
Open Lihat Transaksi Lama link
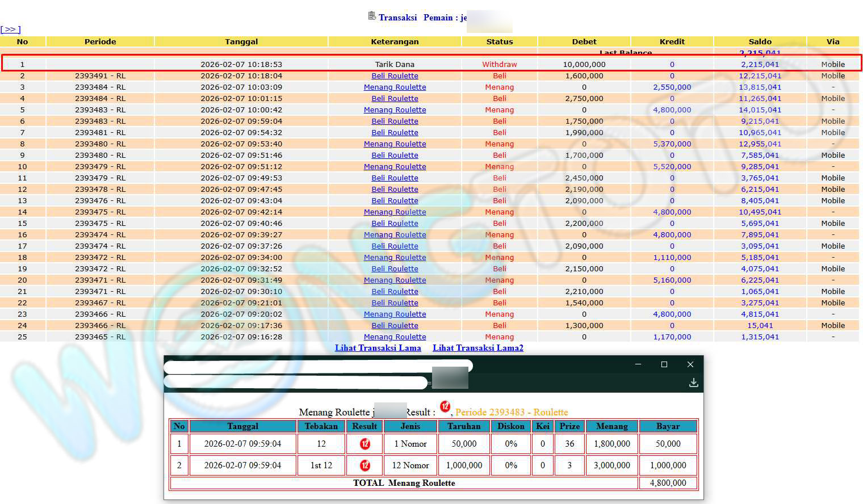click(378, 348)
